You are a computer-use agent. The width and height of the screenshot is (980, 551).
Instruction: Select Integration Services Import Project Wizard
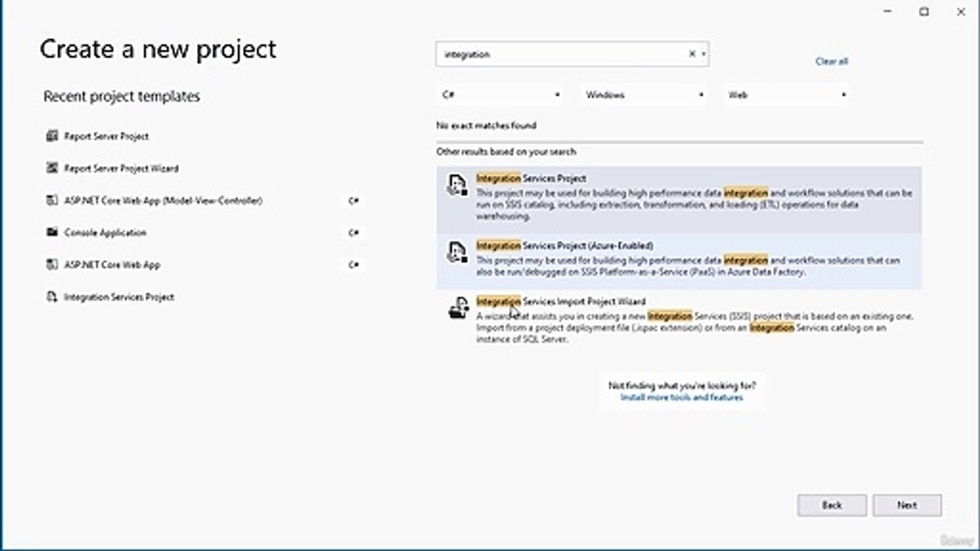pyautogui.click(x=679, y=319)
